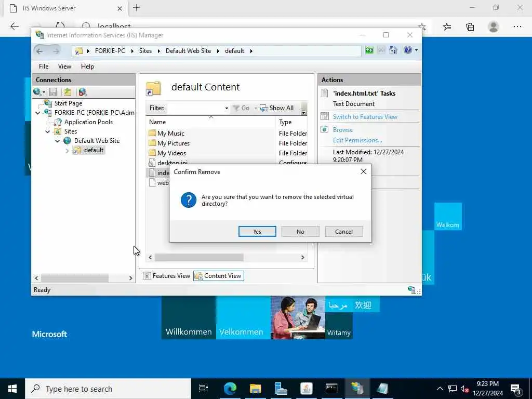Select the My Videos folder
This screenshot has width=532, height=399.
click(171, 153)
